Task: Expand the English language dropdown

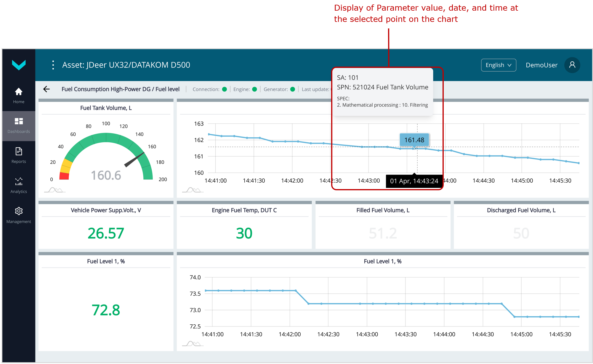Action: (498, 65)
